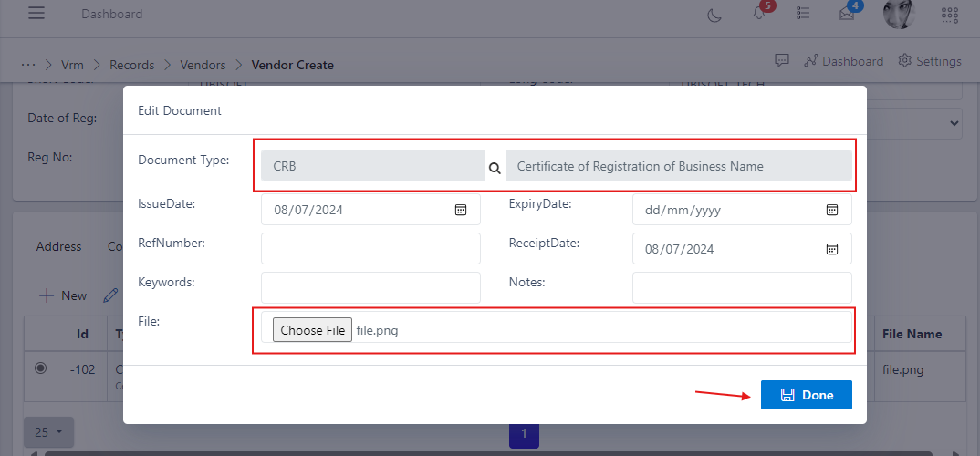
Task: Click the Id column header
Action: click(82, 334)
